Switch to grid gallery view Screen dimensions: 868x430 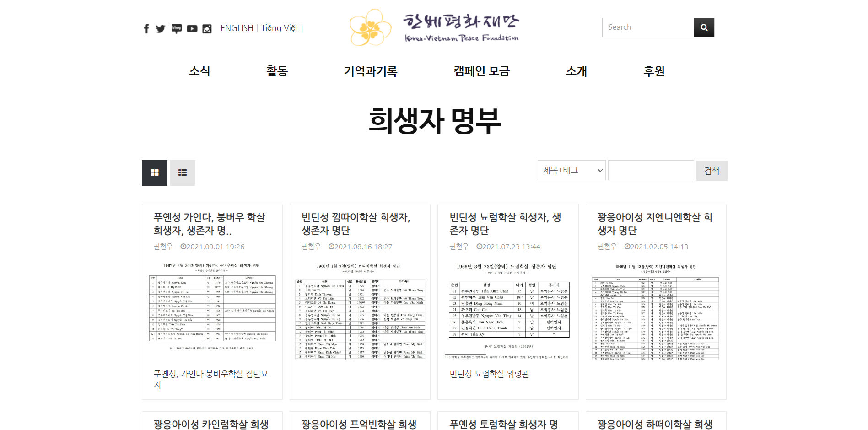(155, 172)
